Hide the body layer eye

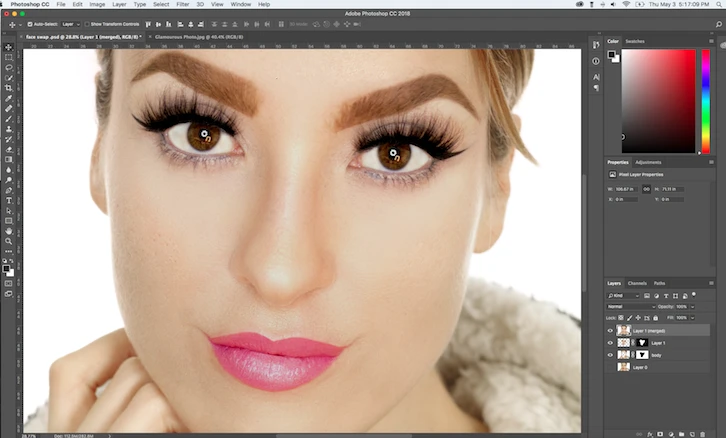point(610,355)
